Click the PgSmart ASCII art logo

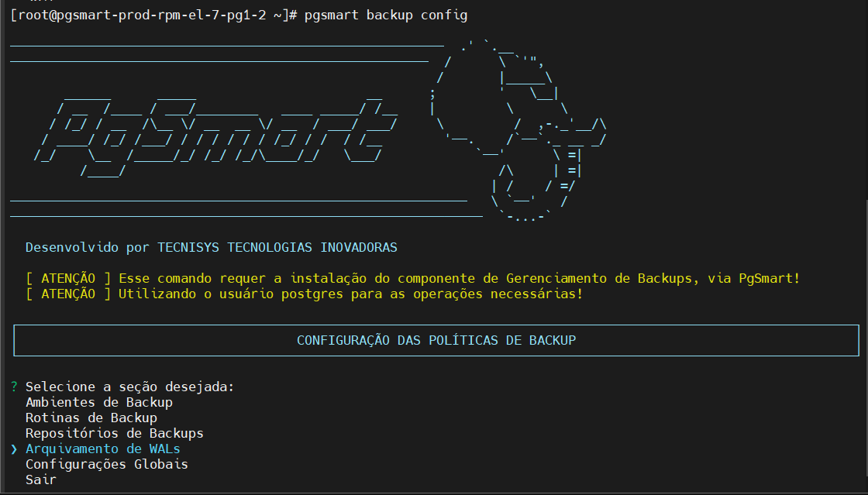216,136
